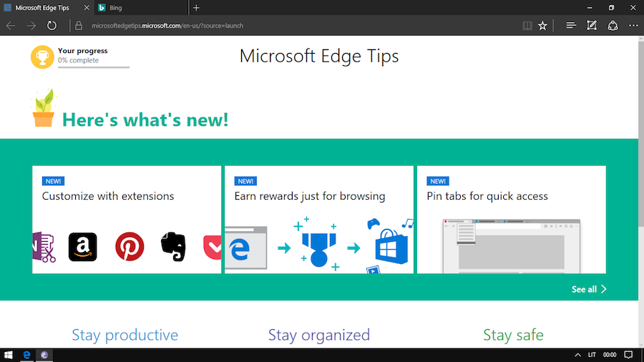This screenshot has height=362, width=644.
Task: Show hidden system tray icons chevron
Action: 577,355
